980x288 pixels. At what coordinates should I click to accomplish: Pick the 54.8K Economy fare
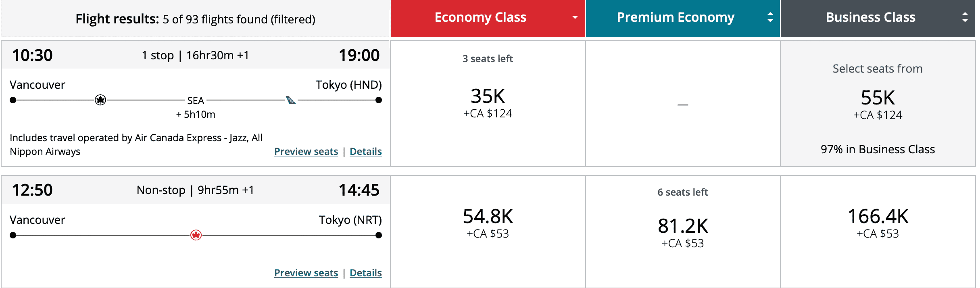tap(488, 217)
